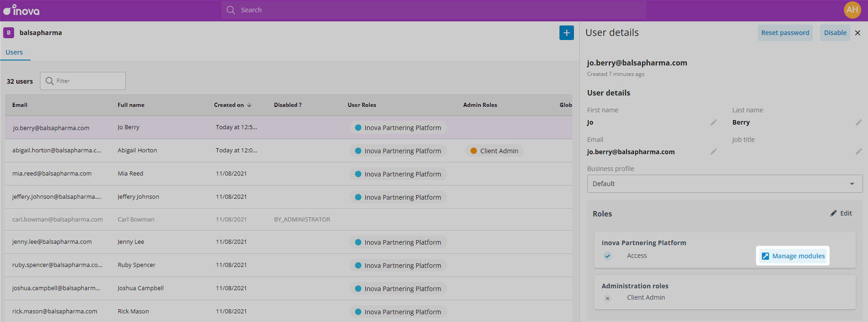Select jo.berry@balsapharma.com row
Image resolution: width=868 pixels, height=322 pixels.
tap(289, 127)
